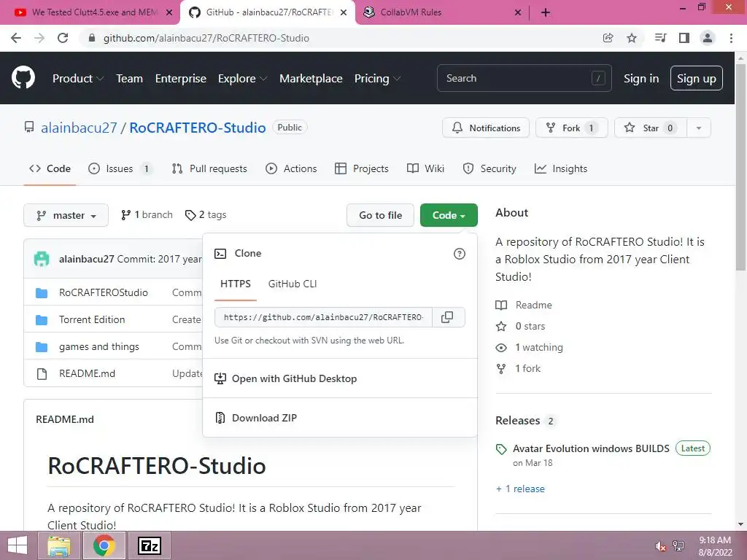This screenshot has height=560, width=747.
Task: Close the YouTube tab
Action: [169, 12]
